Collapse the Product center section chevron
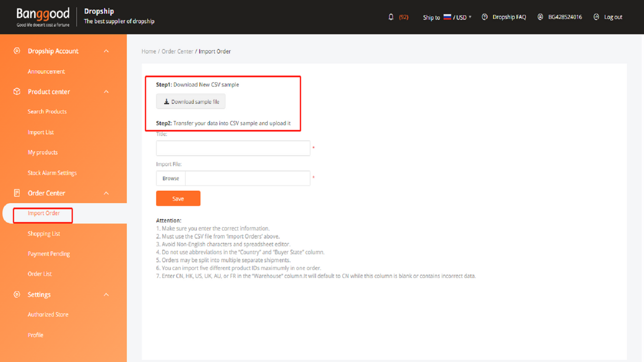Viewport: 644px width, 362px height. pyautogui.click(x=106, y=92)
